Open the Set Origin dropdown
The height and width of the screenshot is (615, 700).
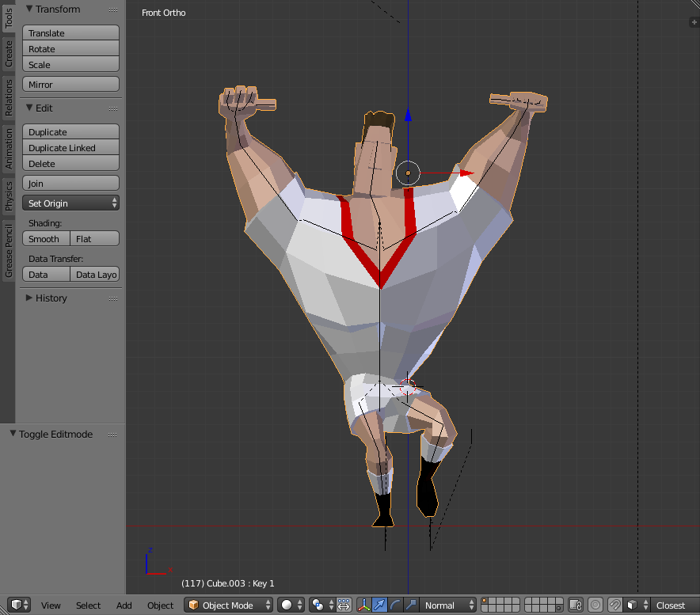pos(70,203)
